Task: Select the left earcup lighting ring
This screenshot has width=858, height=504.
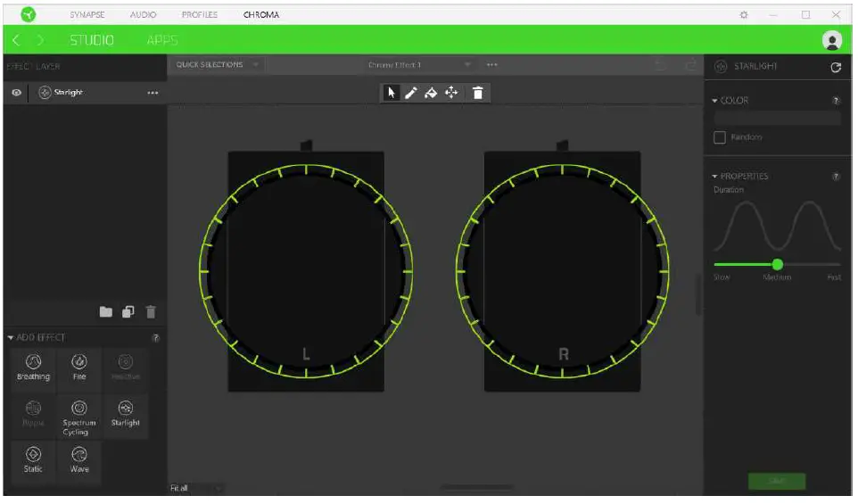Action: tap(306, 270)
